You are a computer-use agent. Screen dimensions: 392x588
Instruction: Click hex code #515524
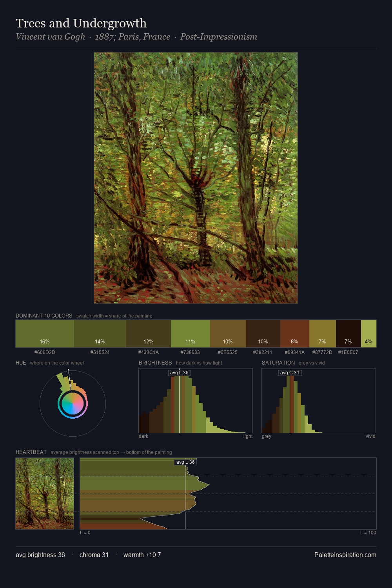tap(100, 352)
